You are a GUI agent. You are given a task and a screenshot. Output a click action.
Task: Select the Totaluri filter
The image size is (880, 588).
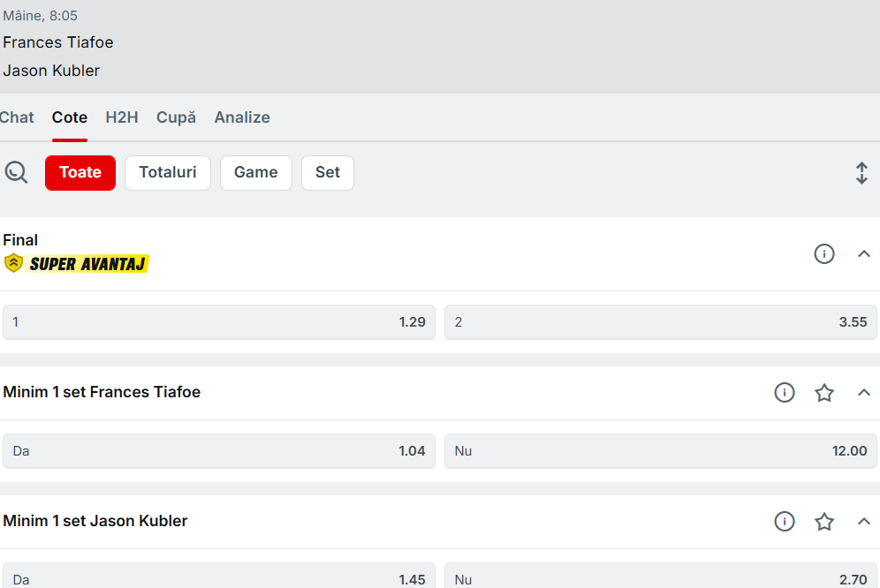tap(168, 173)
